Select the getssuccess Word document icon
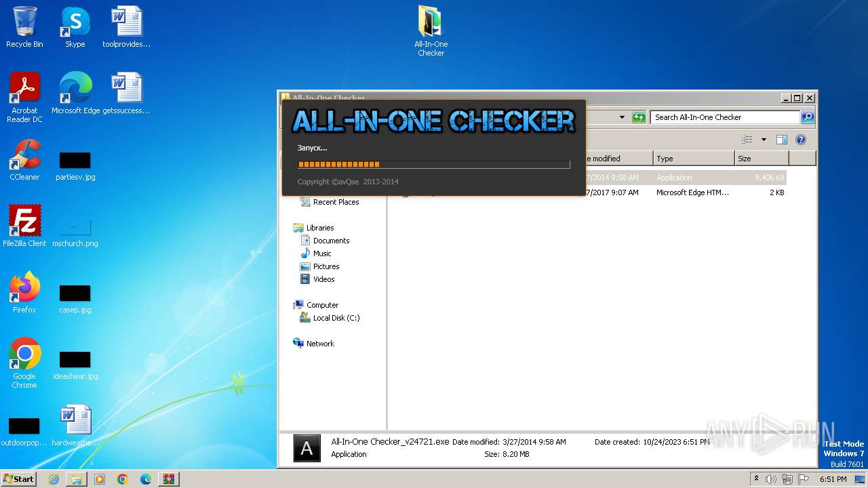The image size is (868, 488). coord(126,94)
